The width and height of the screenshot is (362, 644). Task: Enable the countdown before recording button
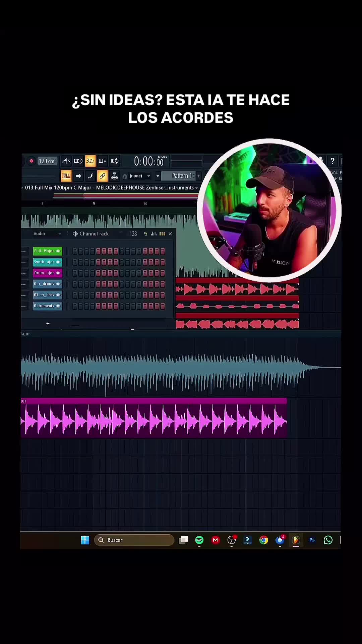tap(90, 161)
